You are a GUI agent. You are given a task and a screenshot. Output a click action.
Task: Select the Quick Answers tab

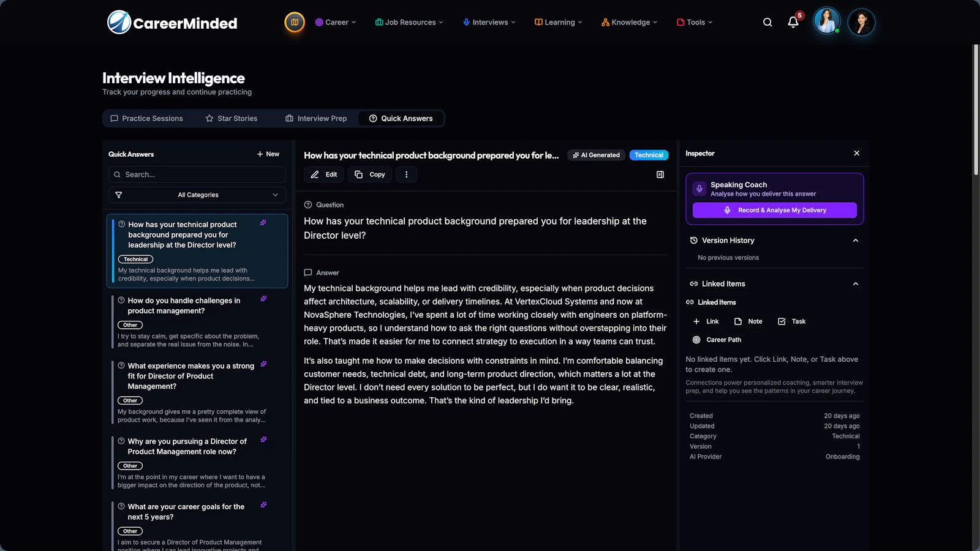(x=401, y=118)
